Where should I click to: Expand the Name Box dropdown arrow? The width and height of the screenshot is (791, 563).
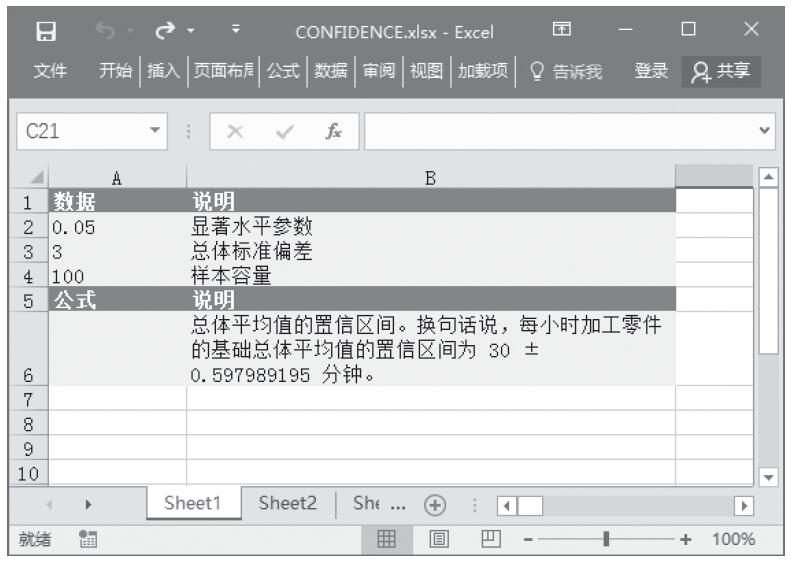pyautogui.click(x=153, y=132)
